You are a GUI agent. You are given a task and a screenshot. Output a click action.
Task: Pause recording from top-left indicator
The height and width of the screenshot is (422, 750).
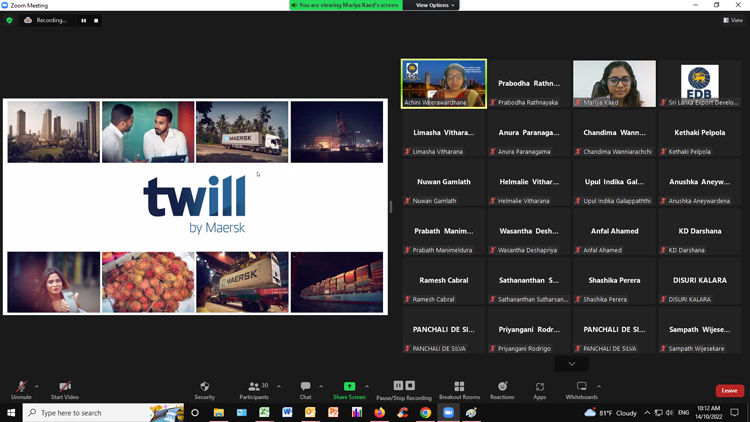point(84,21)
